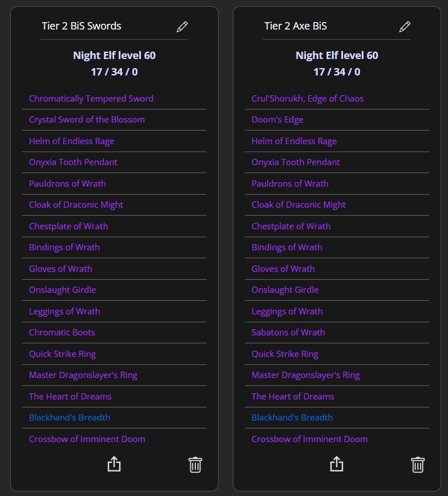
Task: Click Blackhand's Breadth in Axe set
Action: [292, 418]
